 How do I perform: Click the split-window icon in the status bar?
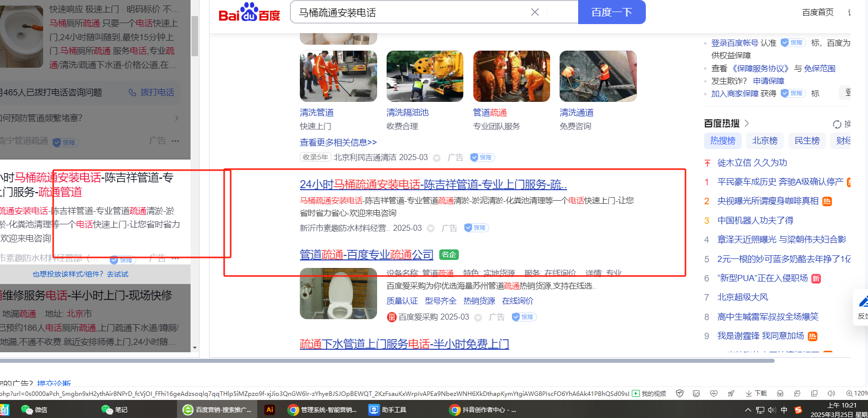pos(814,393)
